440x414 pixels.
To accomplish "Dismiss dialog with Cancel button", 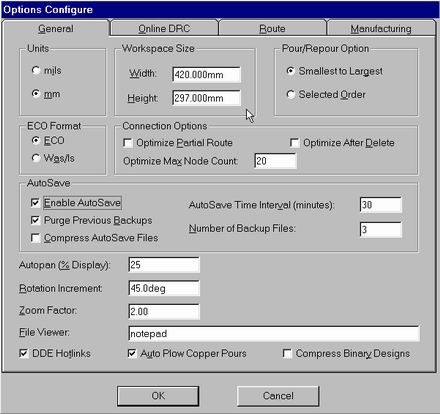I will (278, 396).
